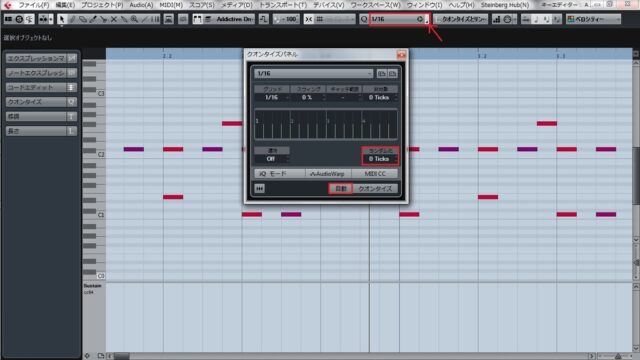Expand the コードエディット inspector section
Image resolution: width=640 pixels, height=360 pixels.
41,87
